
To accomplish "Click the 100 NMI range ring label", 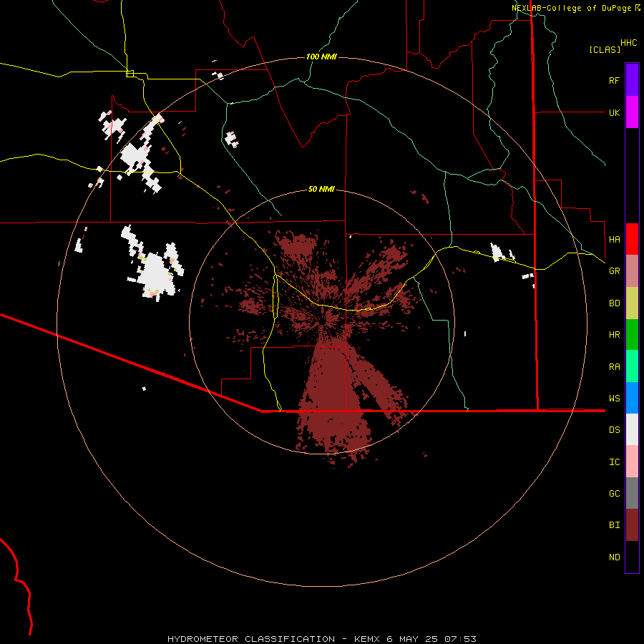I will click(321, 57).
